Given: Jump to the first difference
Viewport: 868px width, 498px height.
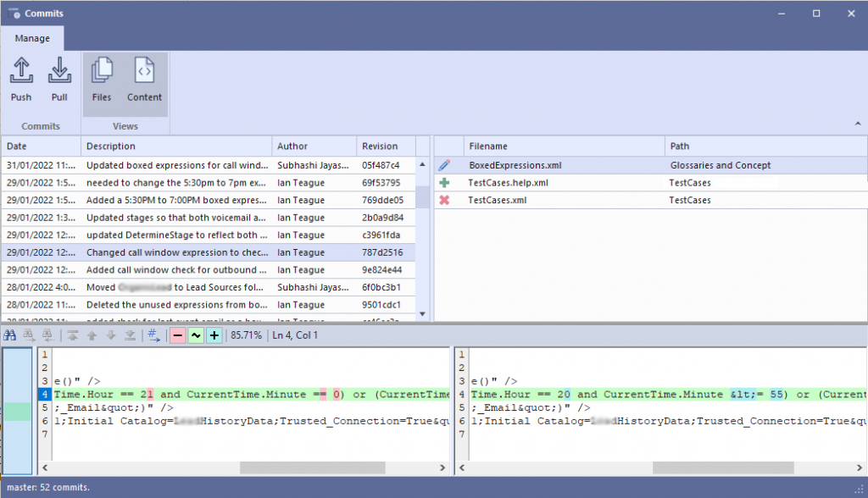Looking at the screenshot, I should (x=73, y=335).
